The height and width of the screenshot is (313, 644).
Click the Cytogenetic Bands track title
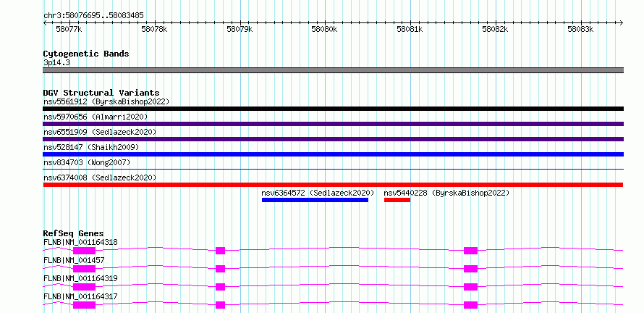coord(86,54)
